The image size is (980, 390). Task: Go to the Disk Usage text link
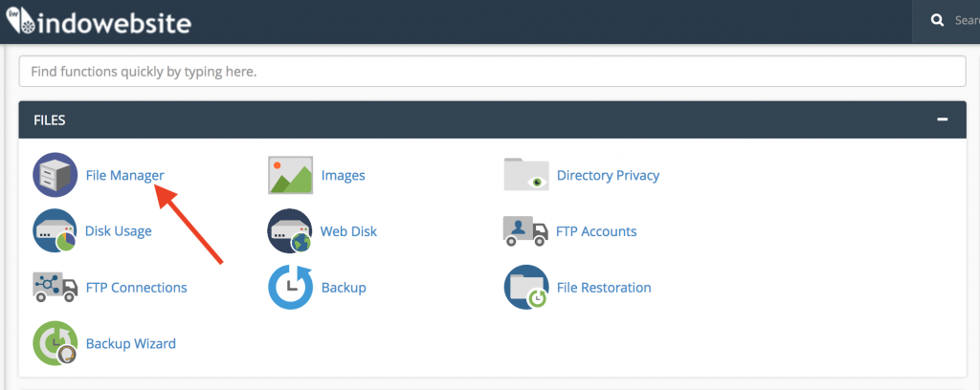pyautogui.click(x=118, y=231)
